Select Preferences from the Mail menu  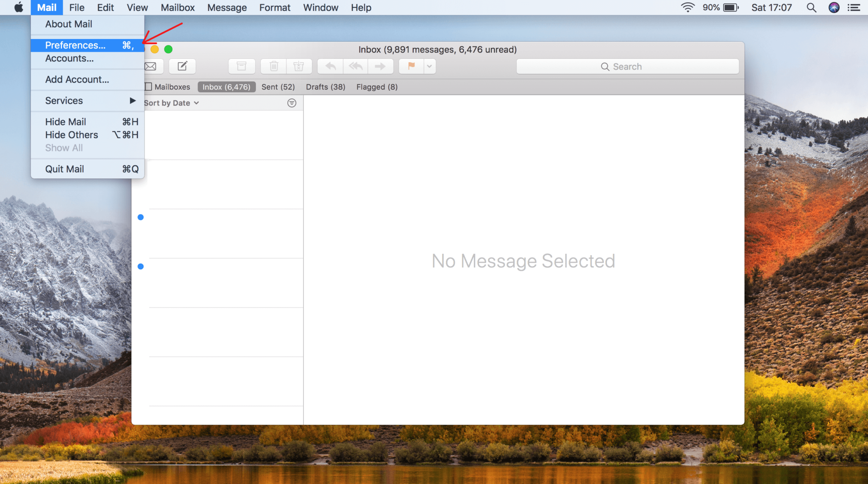75,45
